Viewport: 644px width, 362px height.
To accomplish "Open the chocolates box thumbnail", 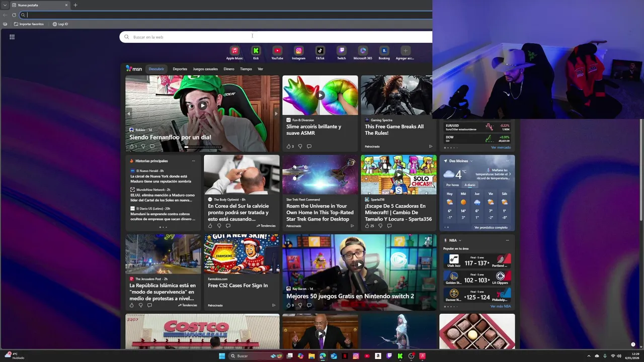I will pos(477,331).
